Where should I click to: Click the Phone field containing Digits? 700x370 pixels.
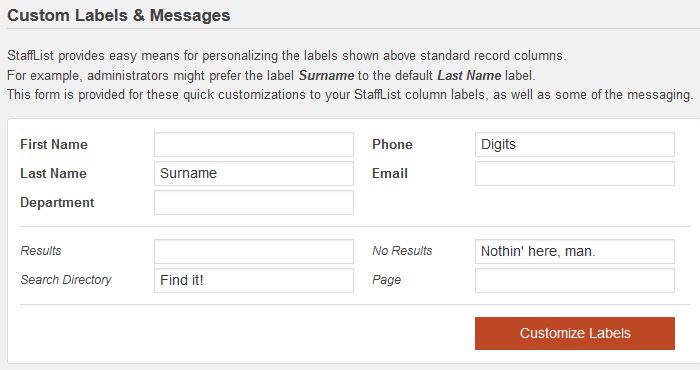point(575,144)
